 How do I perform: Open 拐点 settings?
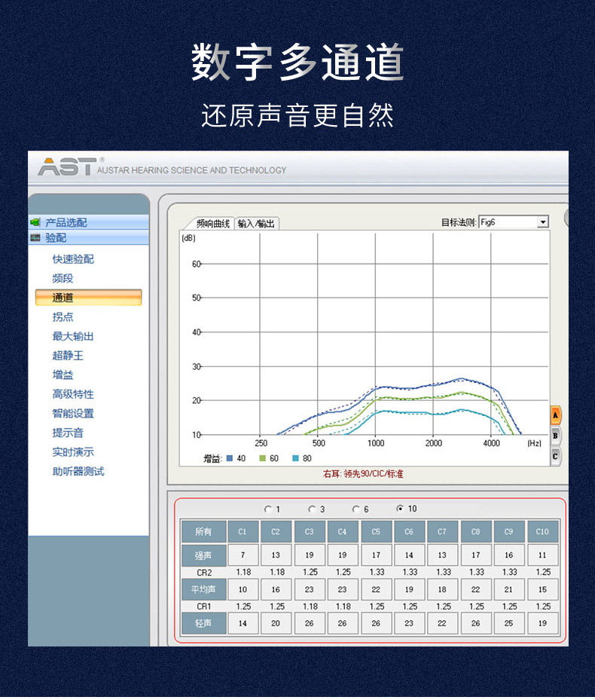coord(63,317)
